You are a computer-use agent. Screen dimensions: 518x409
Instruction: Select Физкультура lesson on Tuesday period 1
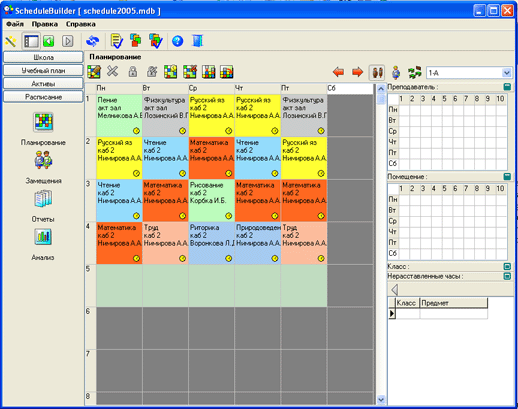pyautogui.click(x=165, y=115)
